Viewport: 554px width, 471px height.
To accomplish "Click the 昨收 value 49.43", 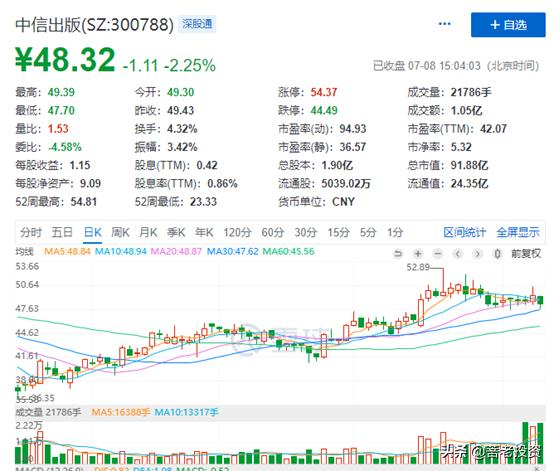I will tap(181, 111).
